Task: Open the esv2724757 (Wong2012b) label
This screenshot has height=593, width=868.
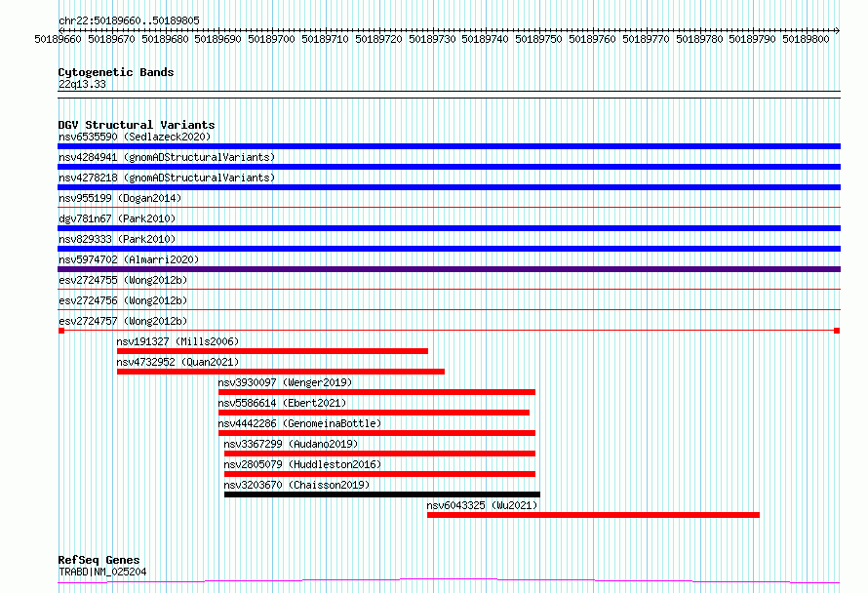Action: (x=123, y=321)
